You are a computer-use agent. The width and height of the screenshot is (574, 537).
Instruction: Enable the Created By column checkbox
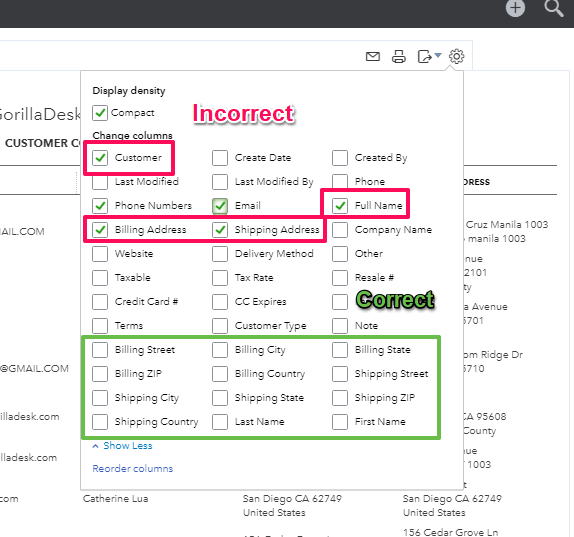[340, 158]
